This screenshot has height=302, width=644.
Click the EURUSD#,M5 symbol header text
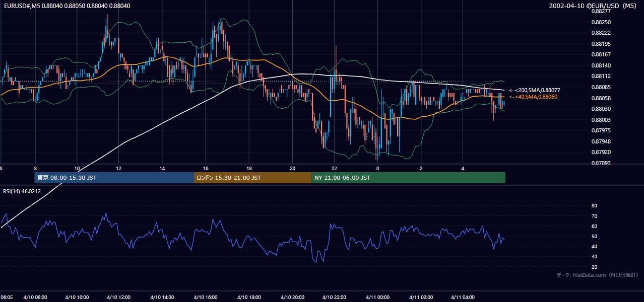67,6
